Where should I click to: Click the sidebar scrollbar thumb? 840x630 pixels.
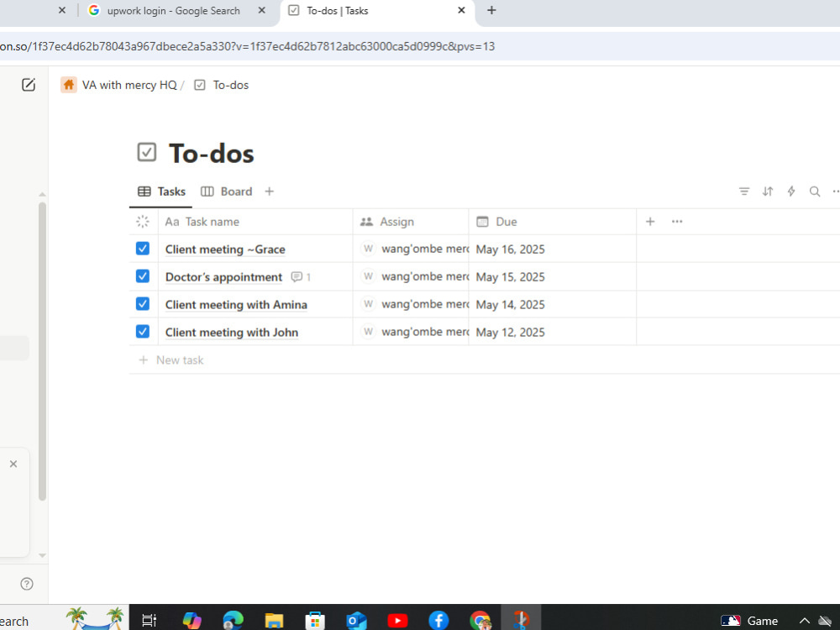tap(42, 351)
